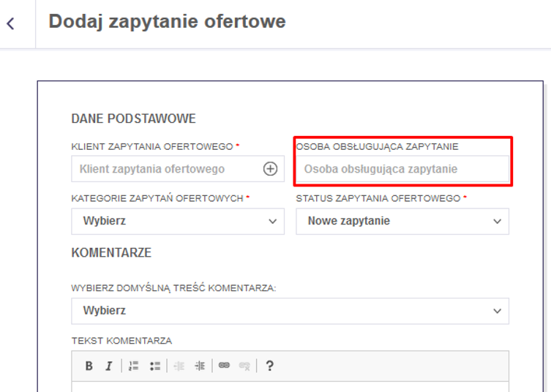Click the Dane podstawowe section heading
Viewport: 551px width, 392px height.
tap(133, 118)
